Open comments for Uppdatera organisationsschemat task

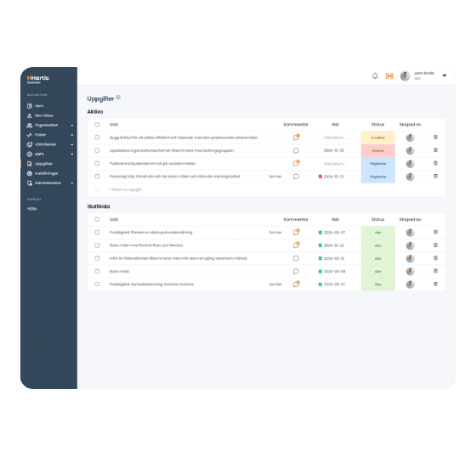[x=296, y=150]
